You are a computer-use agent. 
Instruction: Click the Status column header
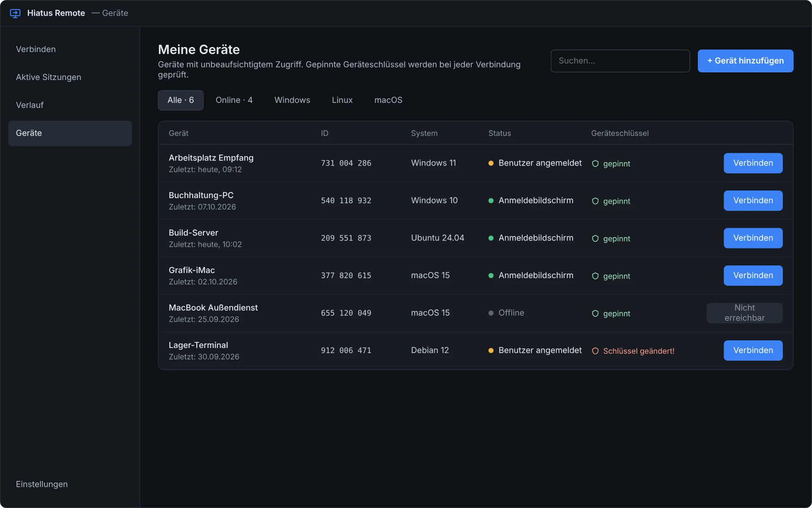coord(499,133)
